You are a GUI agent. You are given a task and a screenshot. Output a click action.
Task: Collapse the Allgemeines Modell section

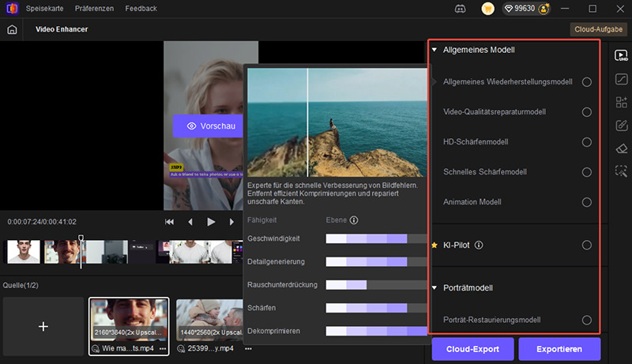[434, 50]
